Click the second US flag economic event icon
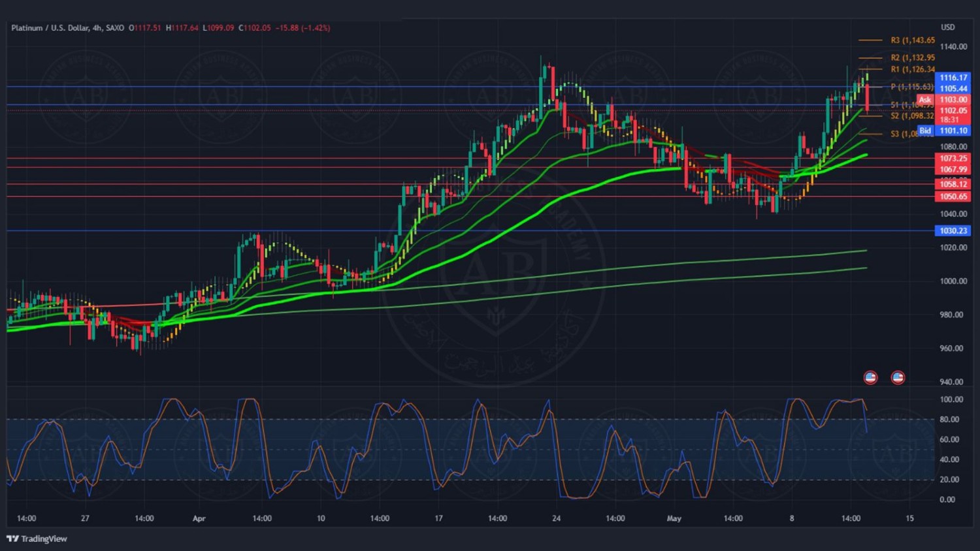This screenshot has width=980, height=551. coord(898,377)
